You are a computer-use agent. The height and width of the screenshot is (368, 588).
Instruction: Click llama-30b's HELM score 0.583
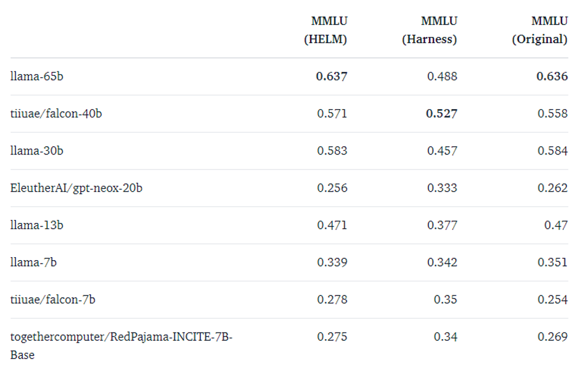(x=332, y=151)
